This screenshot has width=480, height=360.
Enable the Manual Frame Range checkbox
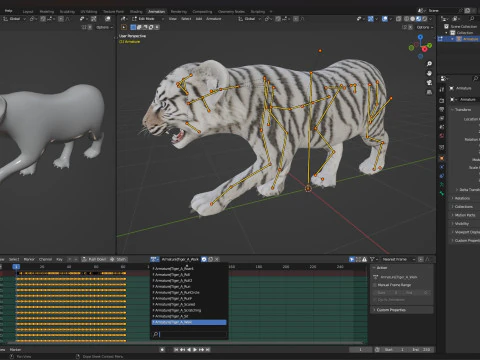pyautogui.click(x=375, y=285)
